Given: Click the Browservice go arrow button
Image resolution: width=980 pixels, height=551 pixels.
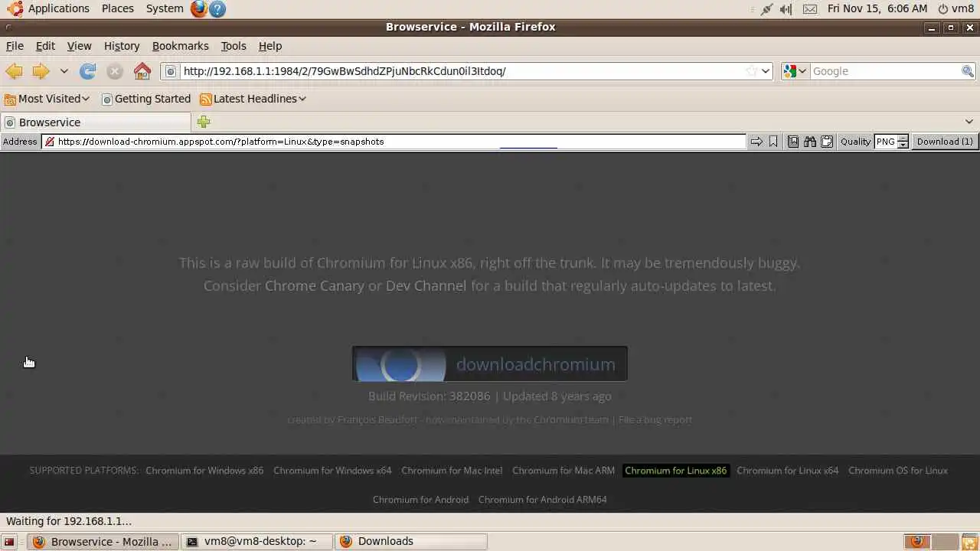Looking at the screenshot, I should tap(756, 142).
